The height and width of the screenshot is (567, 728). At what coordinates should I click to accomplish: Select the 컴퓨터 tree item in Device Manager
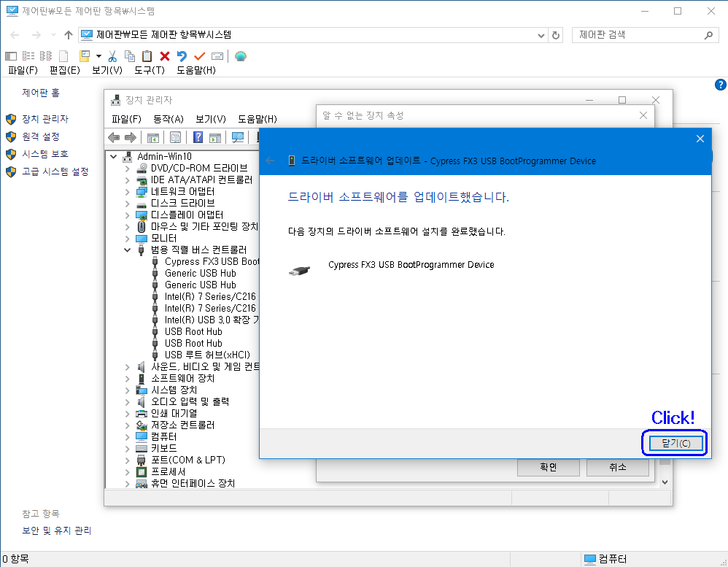click(164, 436)
